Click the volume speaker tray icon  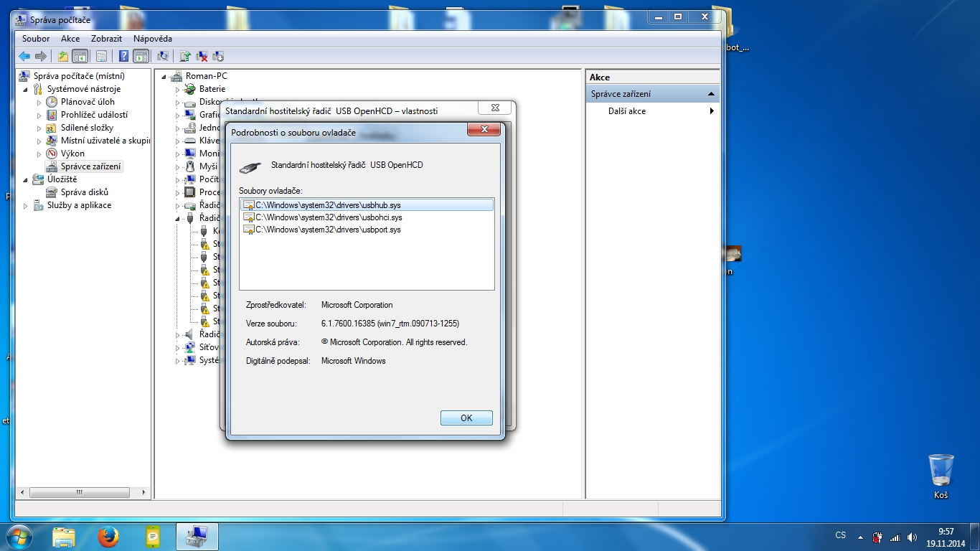[912, 537]
